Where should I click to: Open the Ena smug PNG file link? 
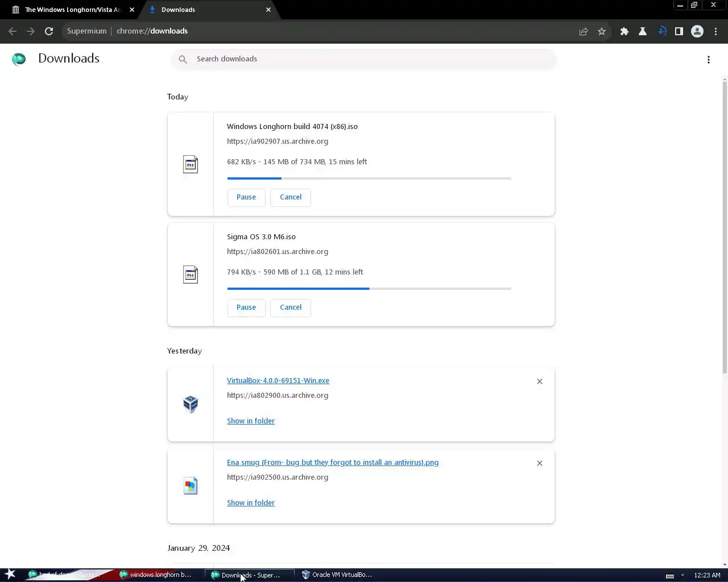333,463
